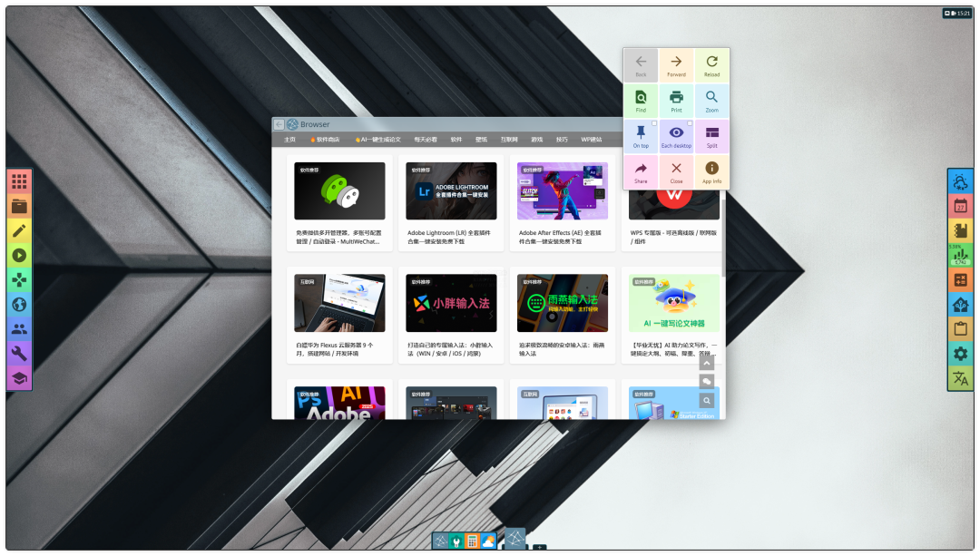This screenshot has height=556, width=980.
Task: Click the browser window back arrow
Action: click(x=279, y=124)
